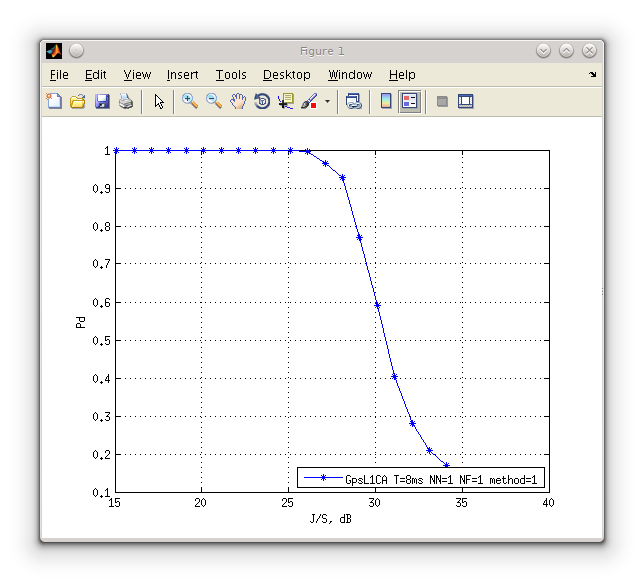
Task: Open a file using the folder icon
Action: click(x=78, y=101)
